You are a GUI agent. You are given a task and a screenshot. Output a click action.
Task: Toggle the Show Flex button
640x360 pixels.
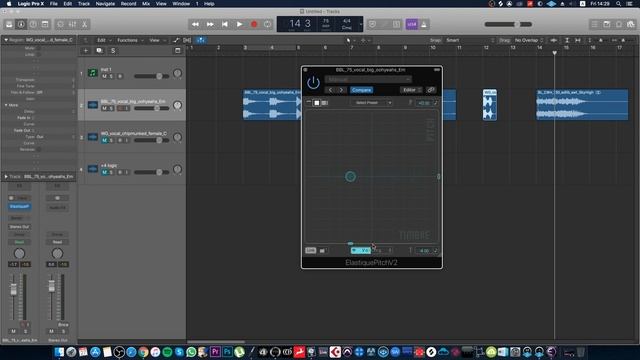(187, 40)
